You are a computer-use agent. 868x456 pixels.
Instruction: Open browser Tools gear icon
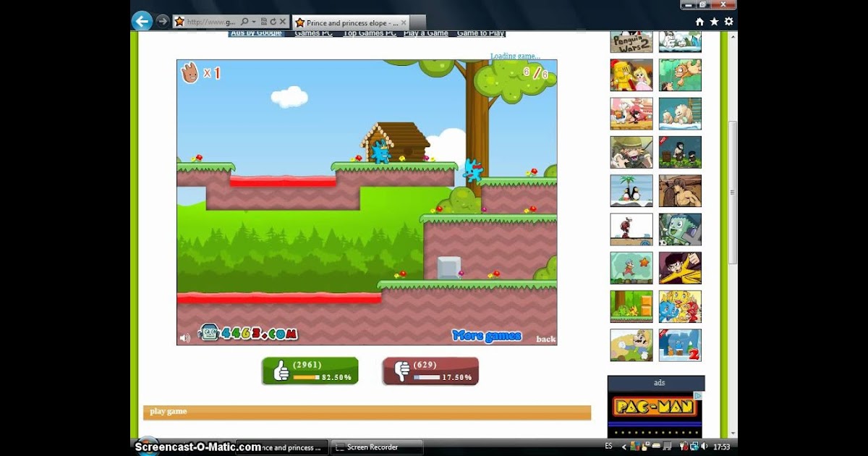tap(728, 22)
